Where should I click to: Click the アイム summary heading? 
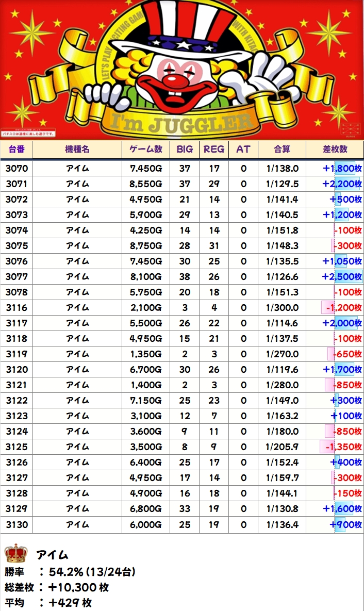coord(52,555)
